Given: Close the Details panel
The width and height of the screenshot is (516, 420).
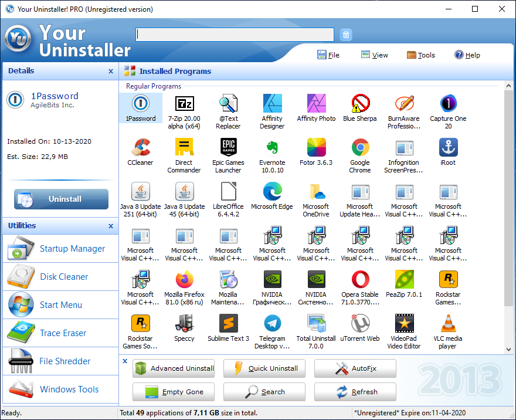Looking at the screenshot, I should (111, 71).
